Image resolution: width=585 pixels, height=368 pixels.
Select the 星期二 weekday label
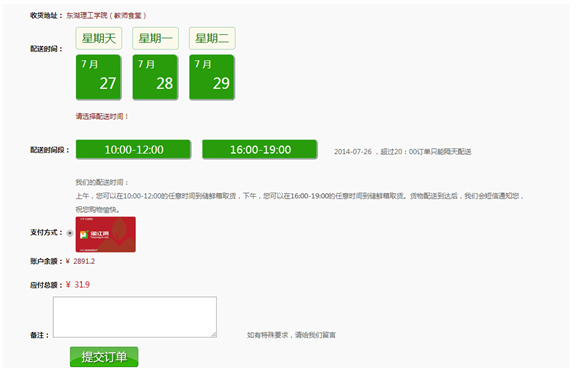tap(212, 38)
